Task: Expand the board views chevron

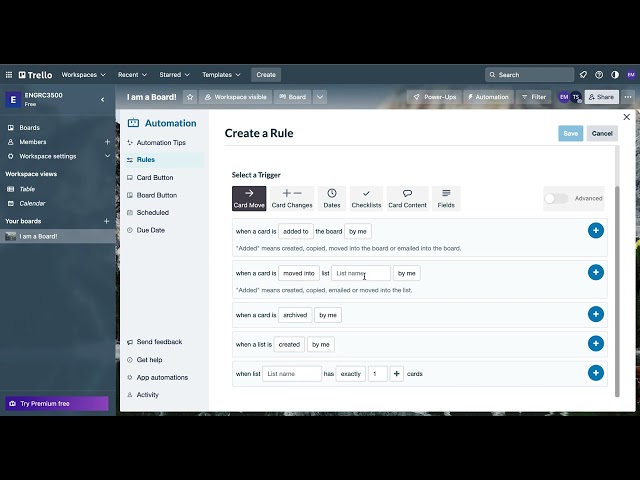Action: click(320, 97)
